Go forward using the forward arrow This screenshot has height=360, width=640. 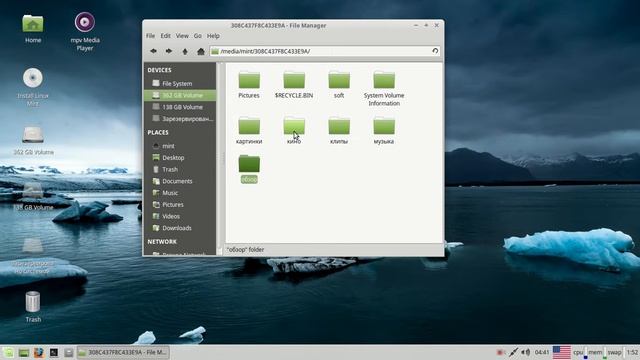pos(169,51)
